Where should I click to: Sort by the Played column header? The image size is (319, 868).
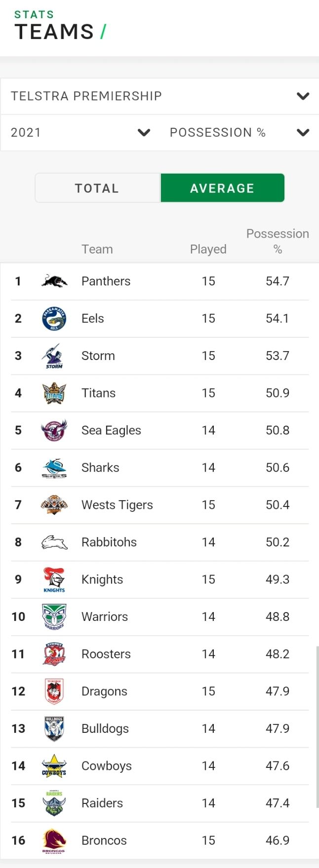[208, 250]
